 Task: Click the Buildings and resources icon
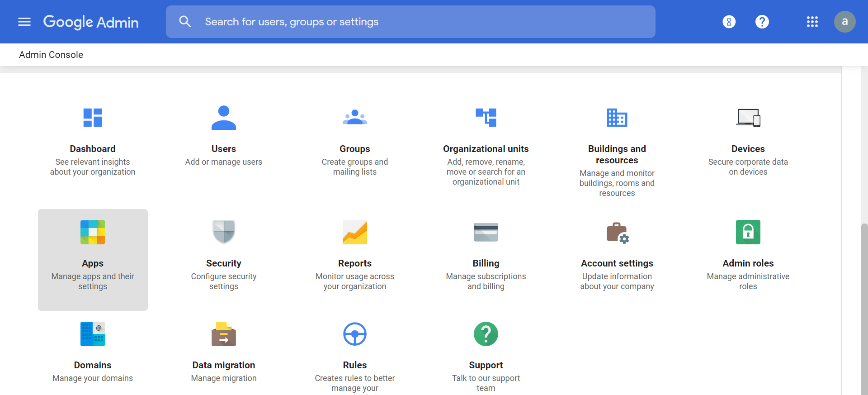[x=617, y=118]
